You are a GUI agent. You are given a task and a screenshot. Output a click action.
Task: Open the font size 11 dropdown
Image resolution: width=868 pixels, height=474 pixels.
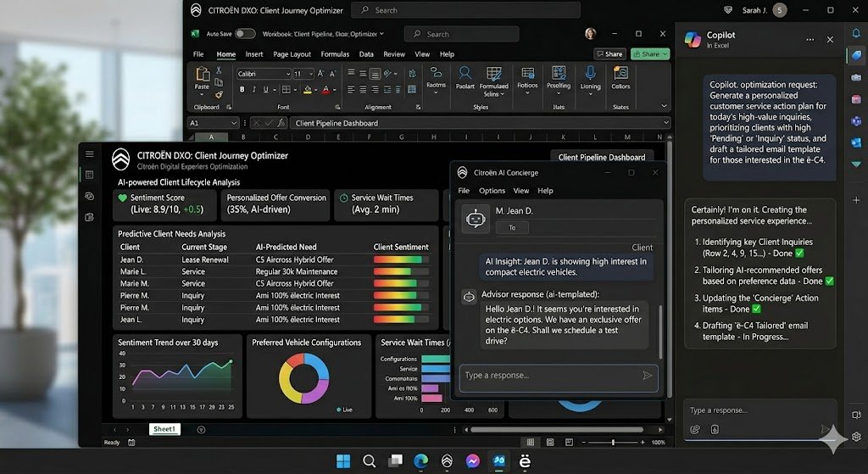tap(311, 74)
